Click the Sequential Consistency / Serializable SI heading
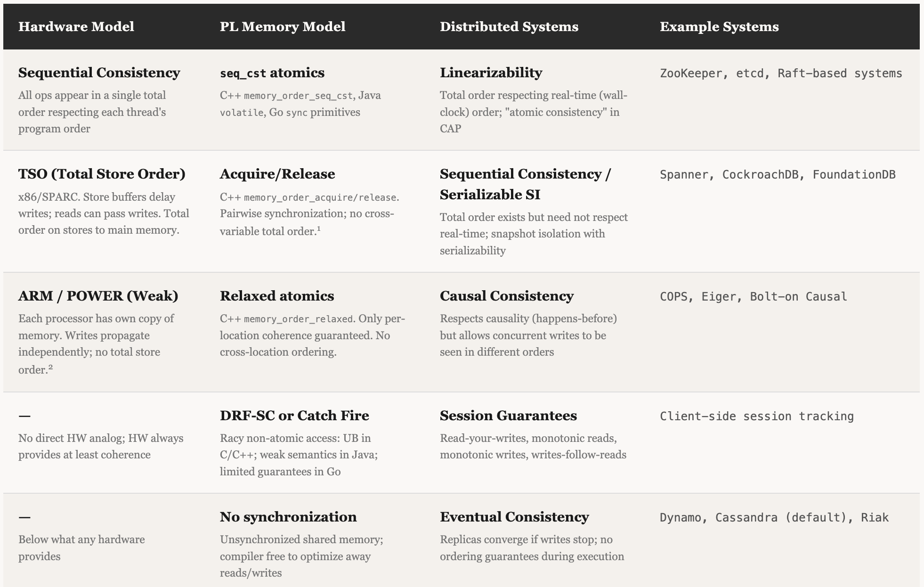The image size is (924, 587). pos(525,184)
